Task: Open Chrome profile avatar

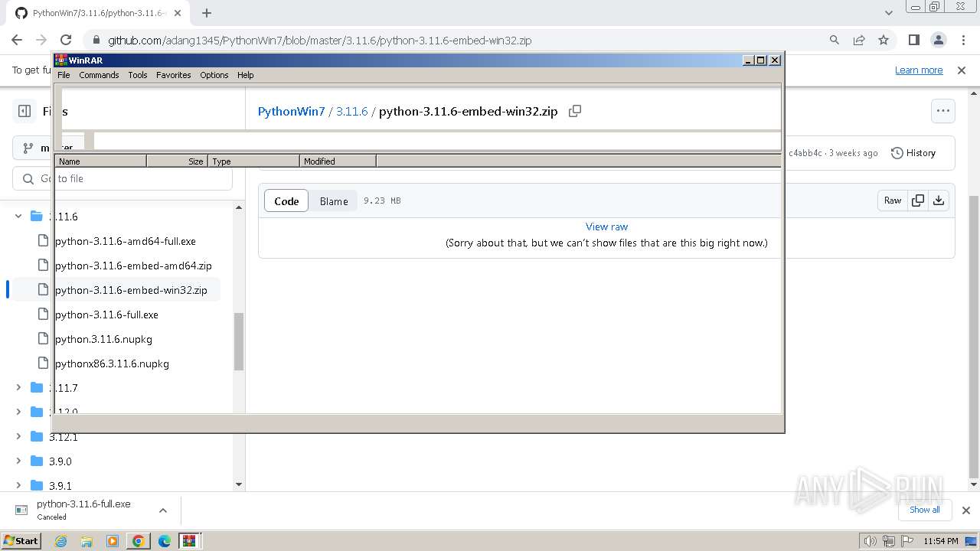Action: click(x=939, y=40)
